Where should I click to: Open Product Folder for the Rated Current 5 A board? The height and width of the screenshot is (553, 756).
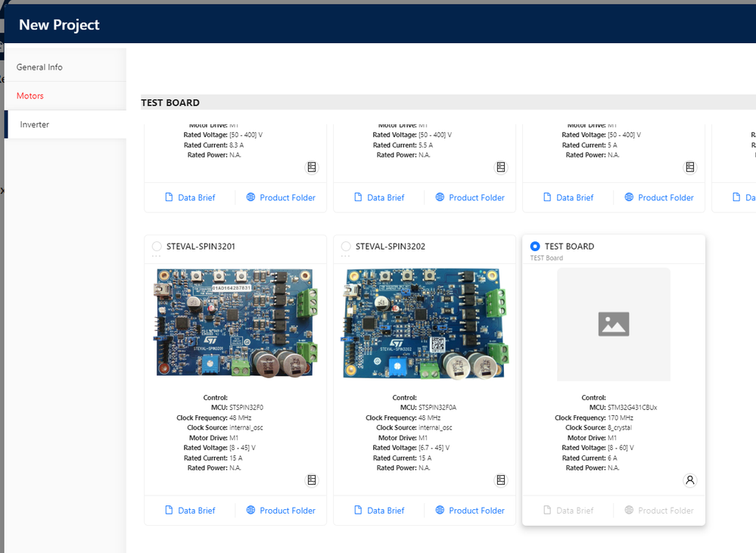point(659,197)
